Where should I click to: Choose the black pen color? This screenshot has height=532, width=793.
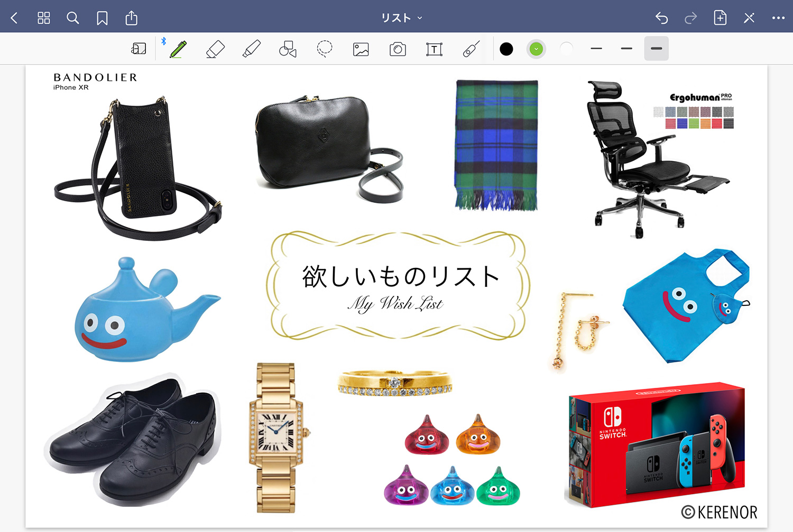click(x=506, y=49)
